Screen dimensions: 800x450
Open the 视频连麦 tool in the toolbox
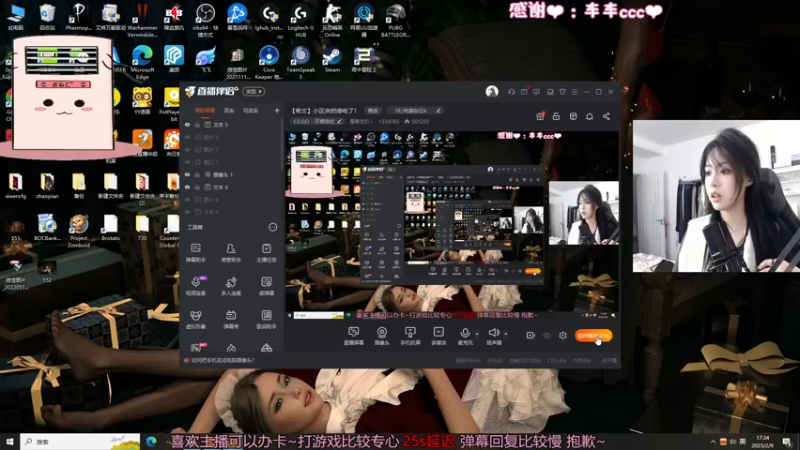(x=195, y=286)
